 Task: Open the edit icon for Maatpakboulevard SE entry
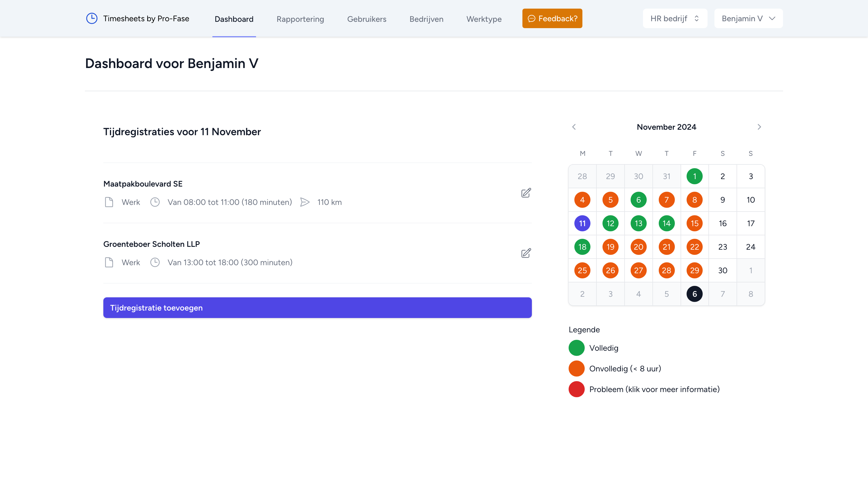[526, 193]
